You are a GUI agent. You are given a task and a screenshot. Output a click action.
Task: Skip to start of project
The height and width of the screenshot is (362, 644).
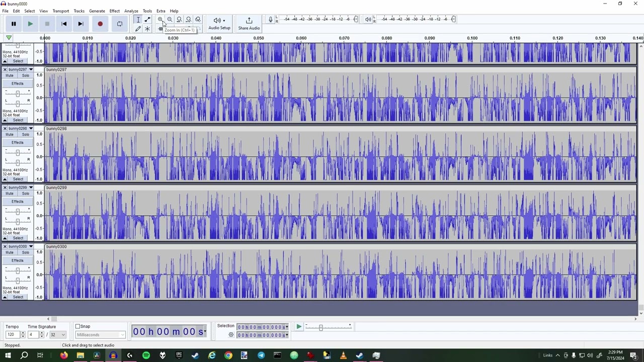tap(64, 24)
